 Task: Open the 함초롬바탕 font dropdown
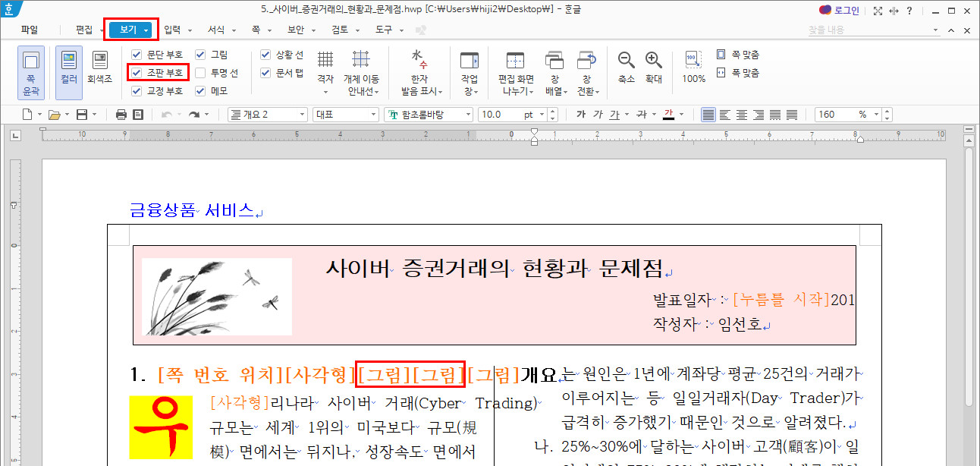429,115
